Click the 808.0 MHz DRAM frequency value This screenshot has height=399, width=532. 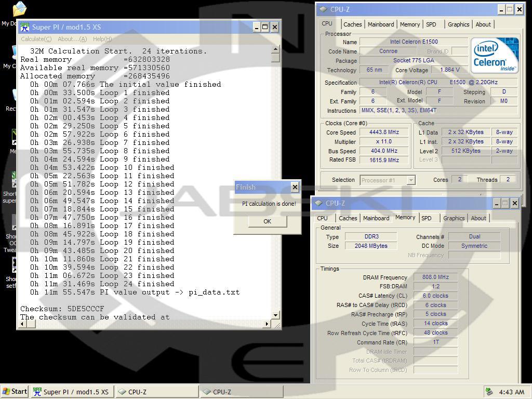pyautogui.click(x=435, y=277)
